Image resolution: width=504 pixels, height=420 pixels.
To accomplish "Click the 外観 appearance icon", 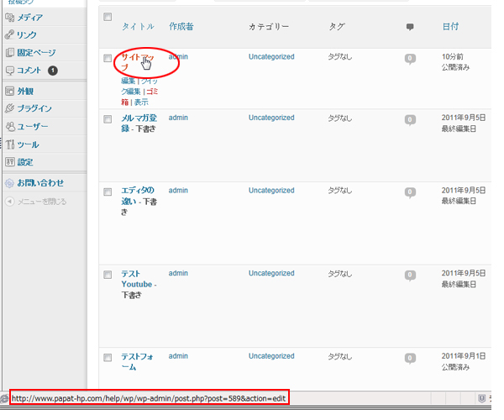I will point(9,91).
